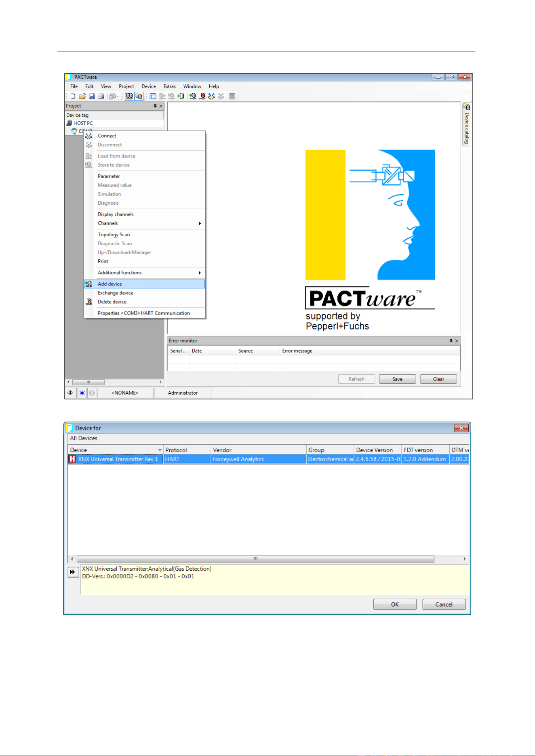Choose Print in the context menu
Viewport: 535px width, 756px height.
point(145,261)
